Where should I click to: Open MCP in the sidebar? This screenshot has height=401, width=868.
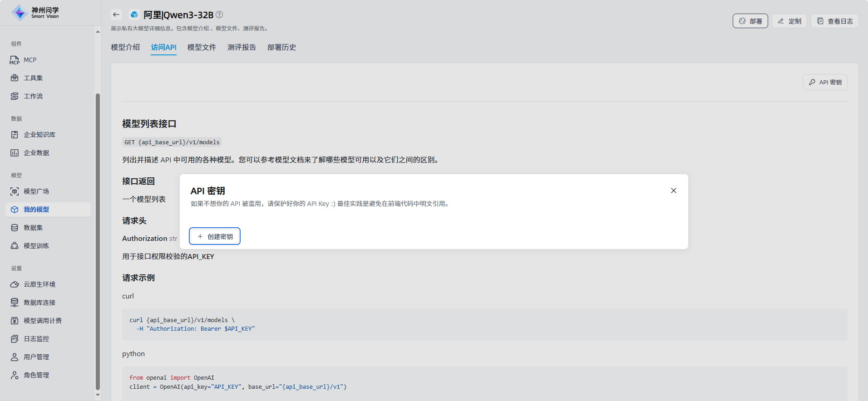pos(30,60)
